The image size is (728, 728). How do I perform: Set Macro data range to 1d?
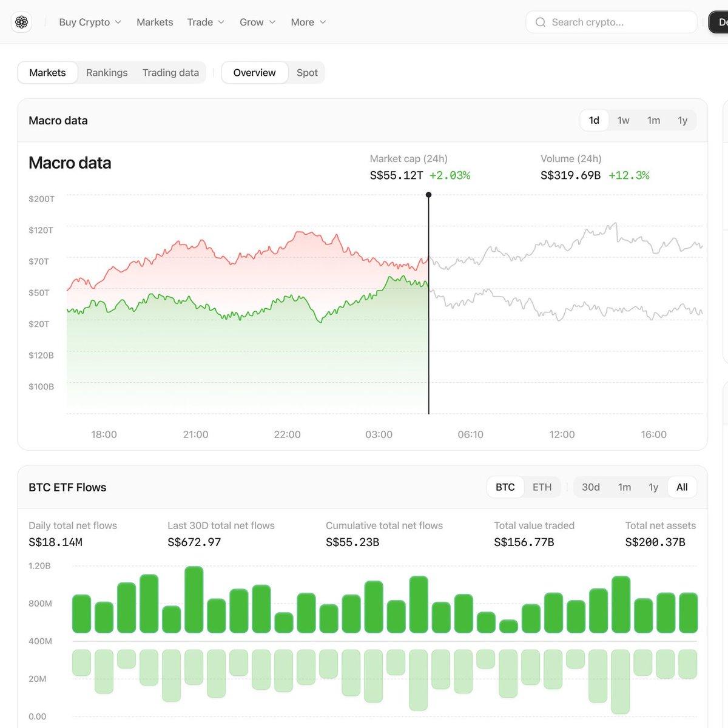(594, 120)
